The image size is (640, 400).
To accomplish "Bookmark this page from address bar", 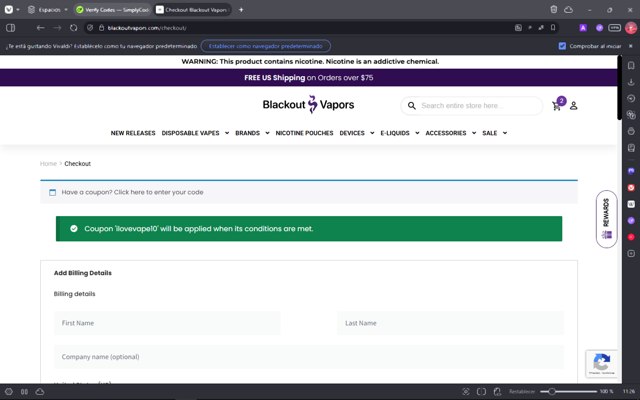I will [x=553, y=28].
